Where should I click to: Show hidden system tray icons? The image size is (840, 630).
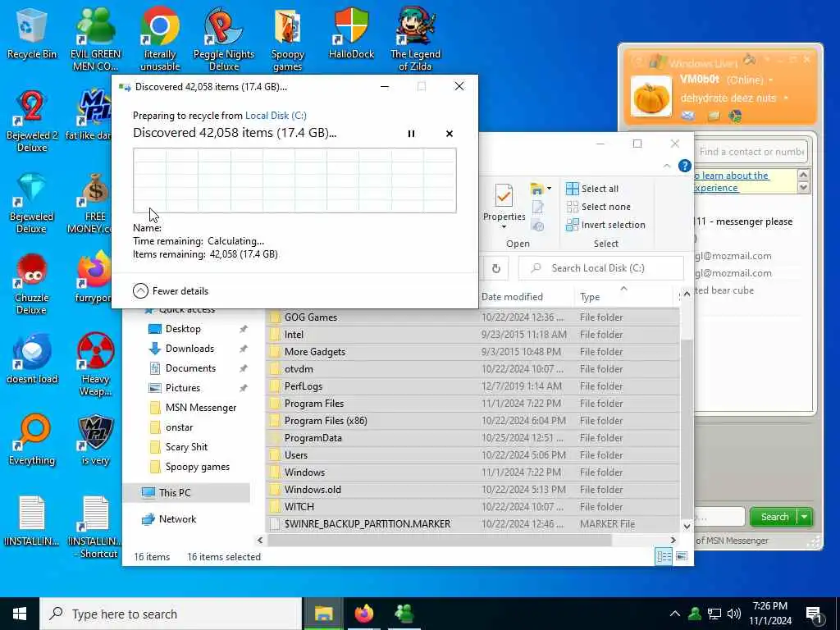(675, 614)
